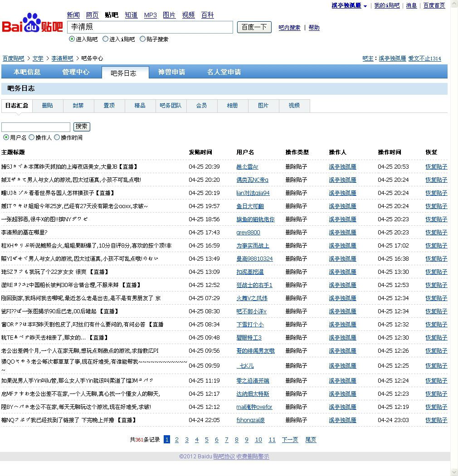This screenshot has height=476, width=458.
Task: Click the 百度贴吧 breadcrumb link
Action: pyautogui.click(x=13, y=58)
